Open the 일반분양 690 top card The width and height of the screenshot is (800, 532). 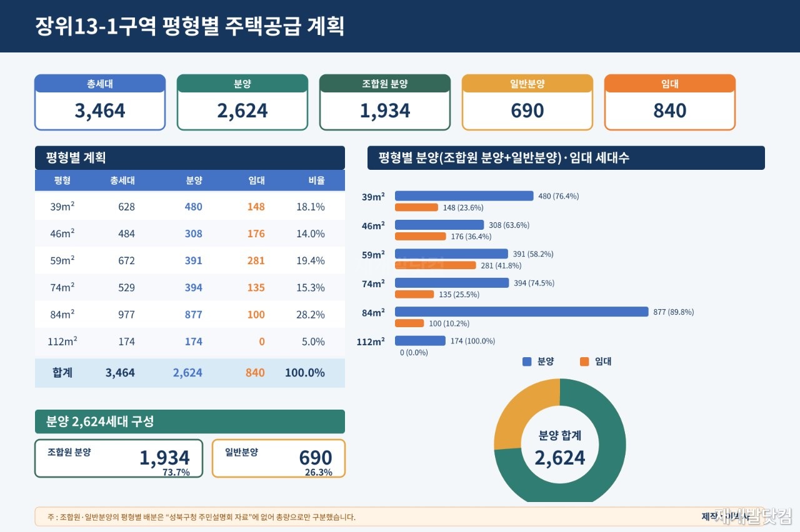tap(527, 102)
